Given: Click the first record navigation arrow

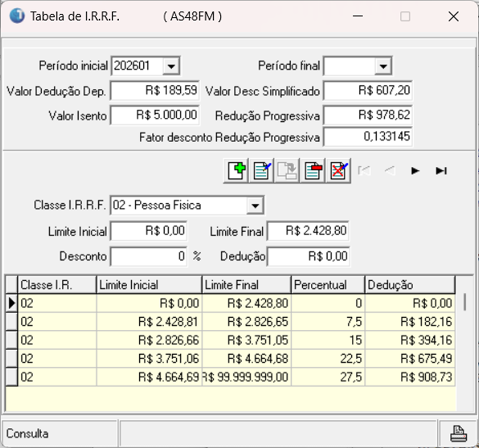Looking at the screenshot, I should pyautogui.click(x=365, y=170).
